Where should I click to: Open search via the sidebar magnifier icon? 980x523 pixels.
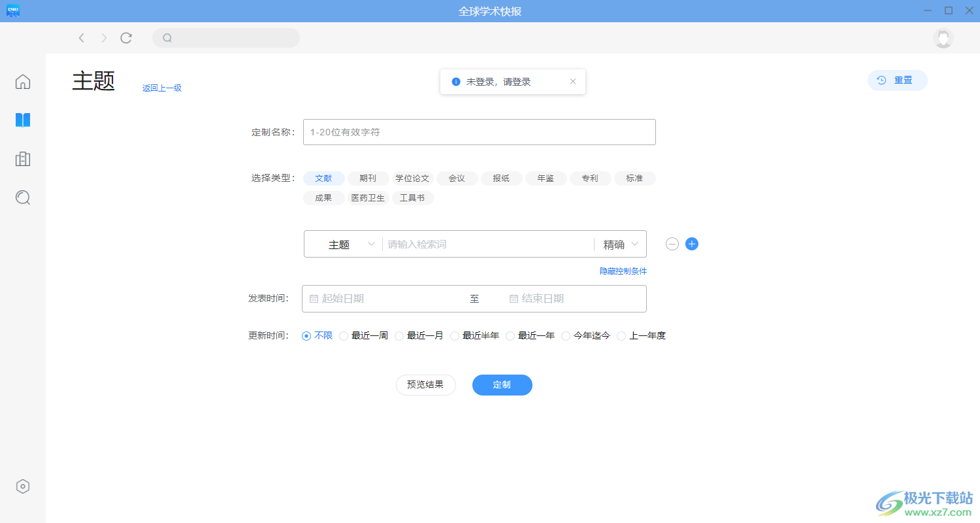coord(22,197)
